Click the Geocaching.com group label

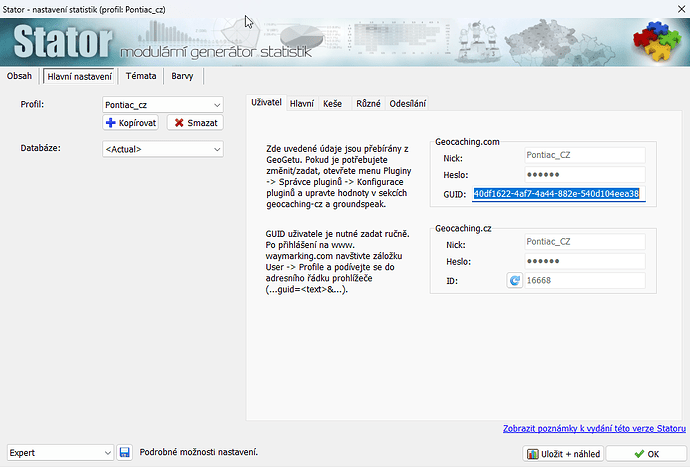(467, 142)
